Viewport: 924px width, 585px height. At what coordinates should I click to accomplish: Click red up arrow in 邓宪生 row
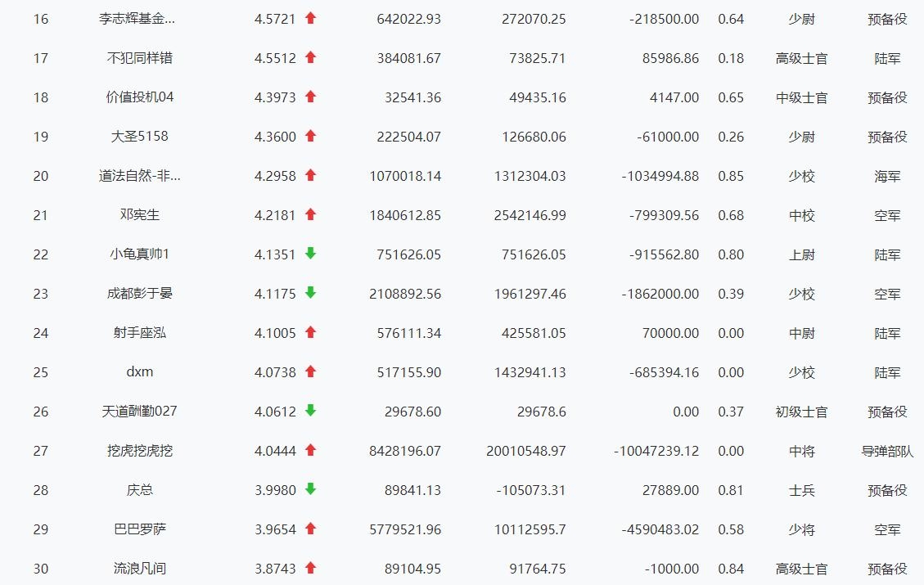[310, 214]
